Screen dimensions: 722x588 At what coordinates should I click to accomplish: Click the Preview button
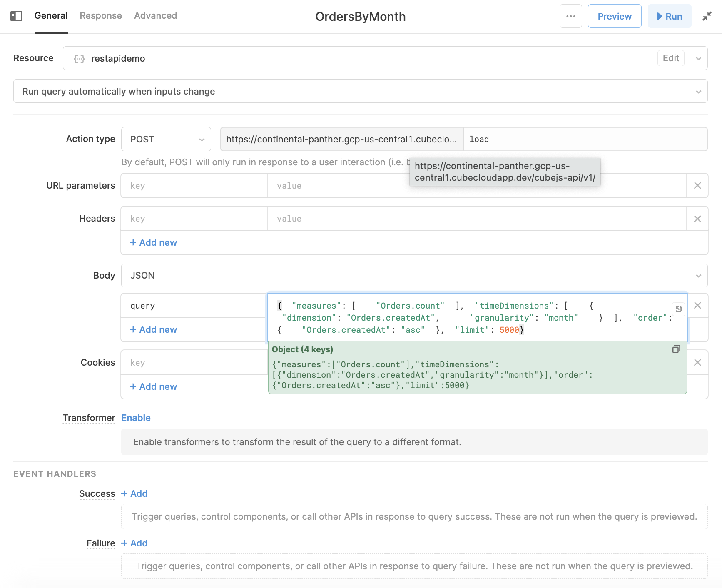coord(614,16)
